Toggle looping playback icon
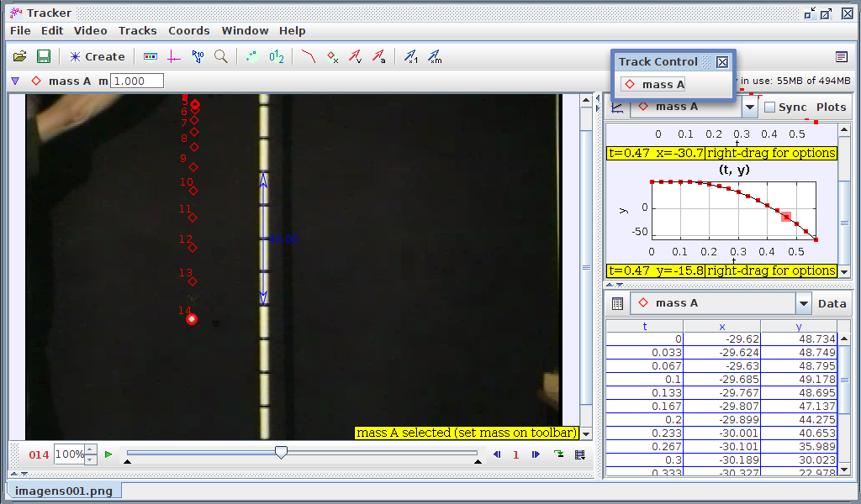The image size is (861, 504). [x=559, y=454]
